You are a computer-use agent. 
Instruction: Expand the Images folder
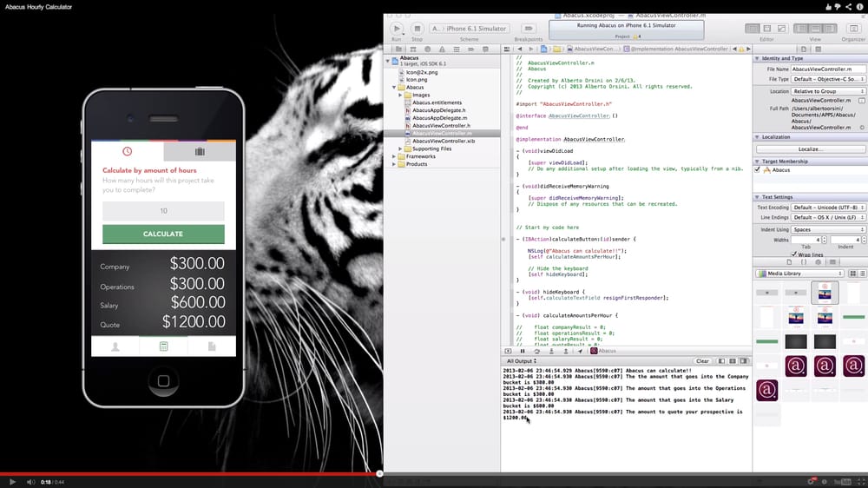(400, 96)
